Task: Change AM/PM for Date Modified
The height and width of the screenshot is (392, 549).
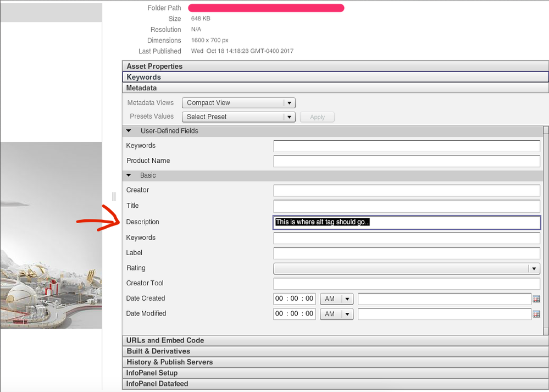Action: 336,314
